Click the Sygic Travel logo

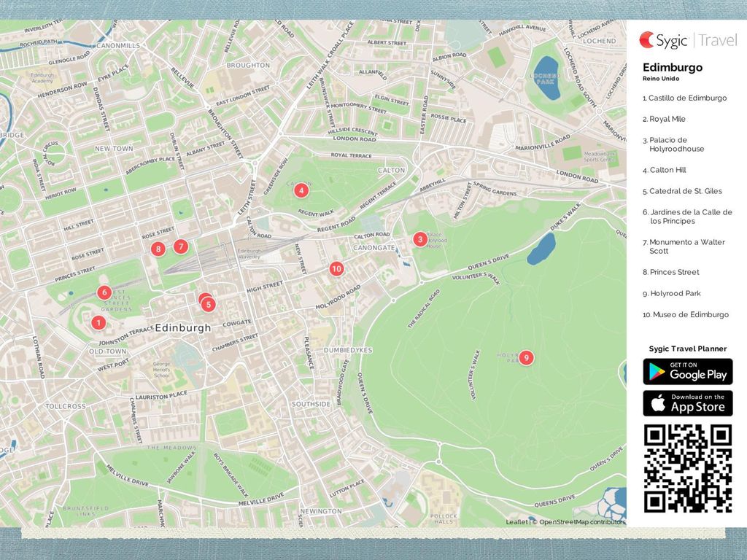tap(688, 40)
